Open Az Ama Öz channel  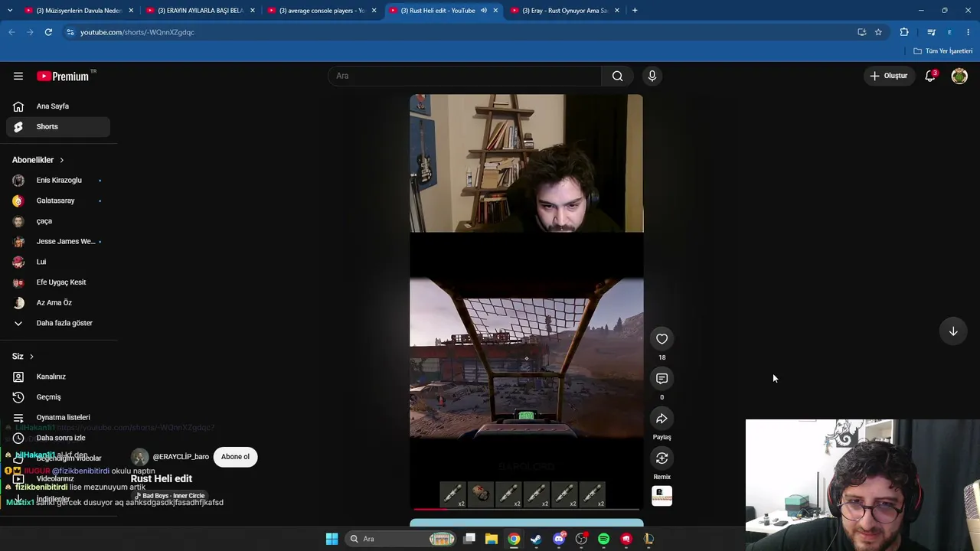click(x=58, y=303)
